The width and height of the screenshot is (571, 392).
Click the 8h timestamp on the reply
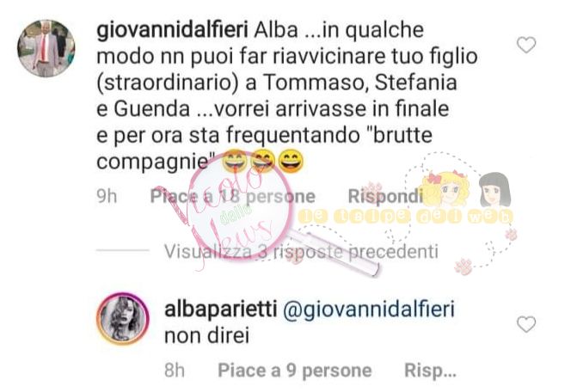pyautogui.click(x=175, y=371)
